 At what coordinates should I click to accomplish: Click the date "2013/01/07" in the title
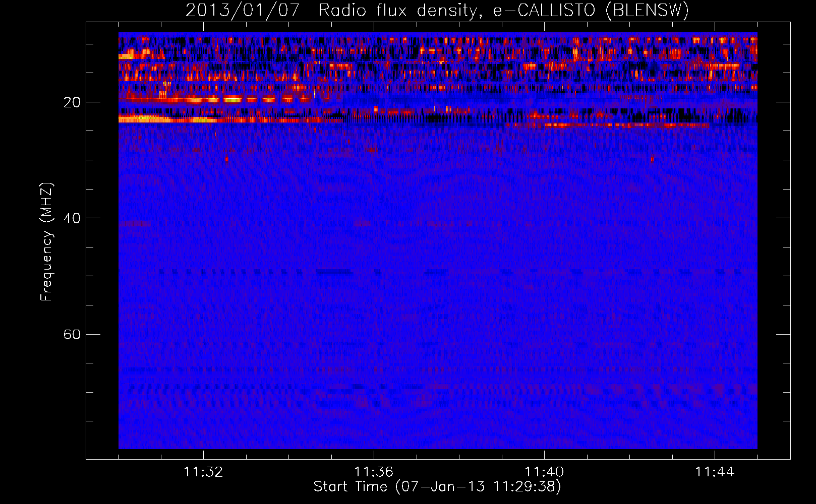243,10
